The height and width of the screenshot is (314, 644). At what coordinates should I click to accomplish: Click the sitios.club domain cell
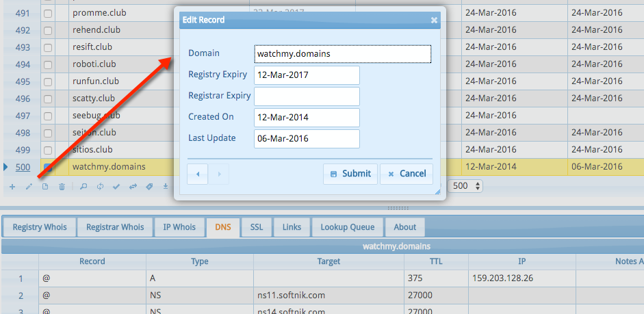point(122,150)
